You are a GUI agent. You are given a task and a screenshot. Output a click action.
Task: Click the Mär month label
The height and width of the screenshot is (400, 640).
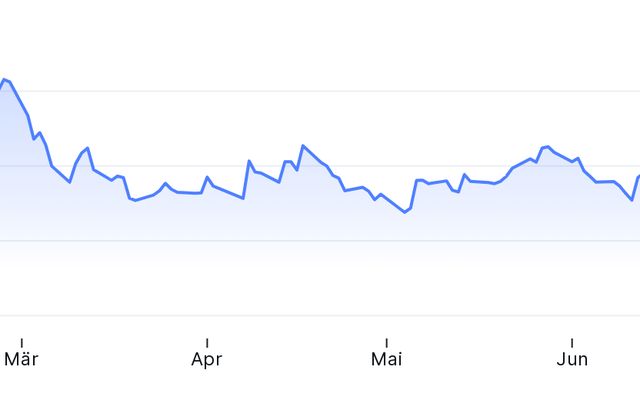(x=21, y=360)
